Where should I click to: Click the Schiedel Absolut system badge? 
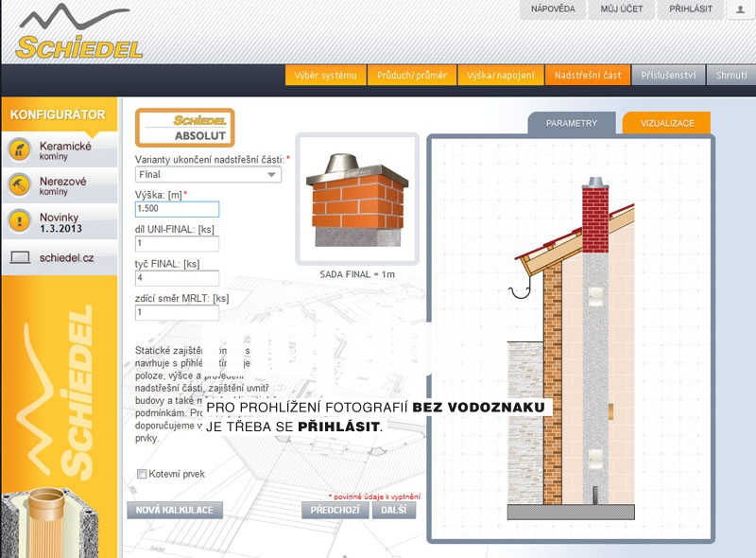184,128
